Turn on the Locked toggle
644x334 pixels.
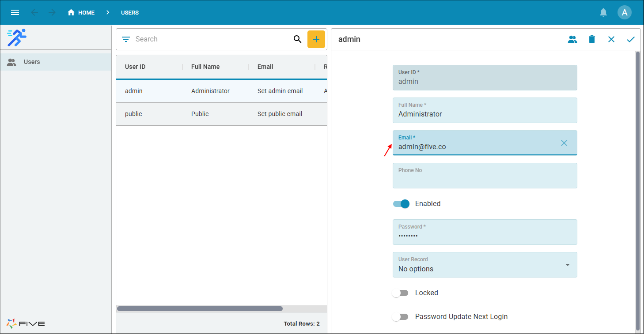point(401,293)
